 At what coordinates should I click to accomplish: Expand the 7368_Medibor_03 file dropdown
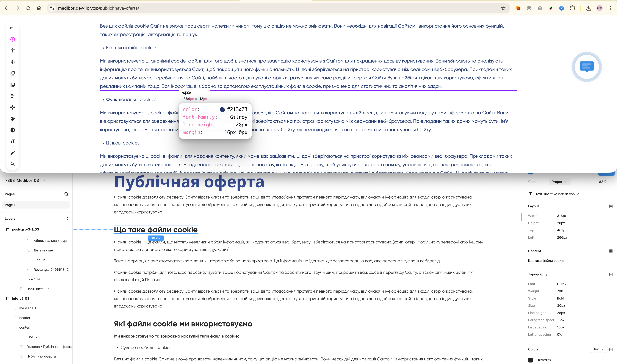(x=44, y=180)
